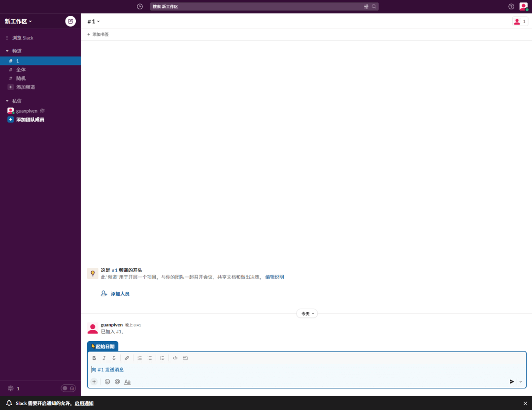
Task: Click the compose new message icon
Action: [x=70, y=21]
